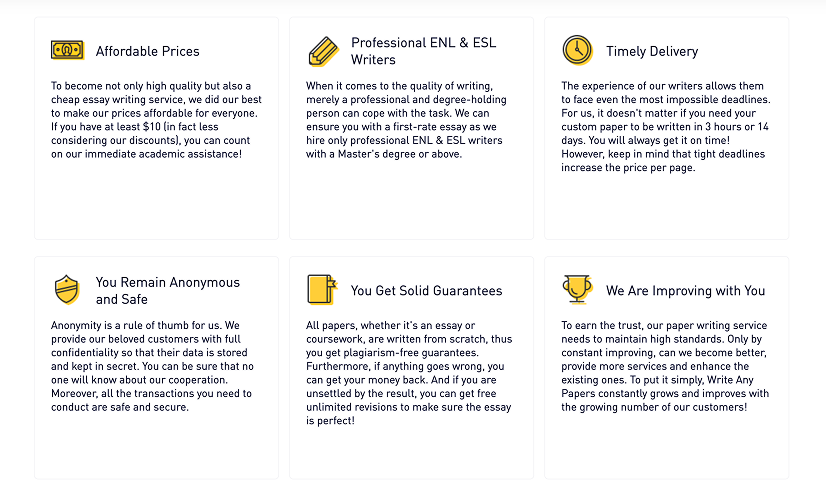Click the money bill icon beside Affordable Prices
826x494 pixels.
pyautogui.click(x=68, y=50)
